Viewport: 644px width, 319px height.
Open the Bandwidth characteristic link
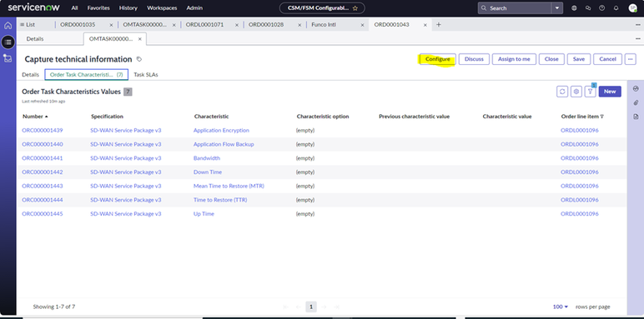point(207,158)
